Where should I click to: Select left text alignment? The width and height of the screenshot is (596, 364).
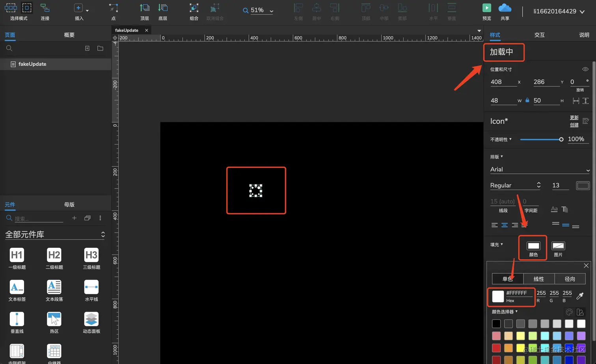pos(494,225)
